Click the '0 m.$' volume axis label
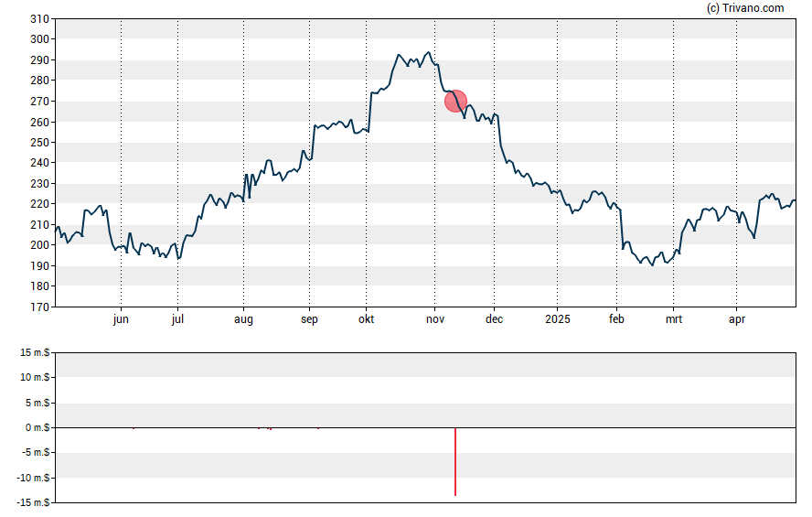This screenshot has width=812, height=517. [x=37, y=427]
